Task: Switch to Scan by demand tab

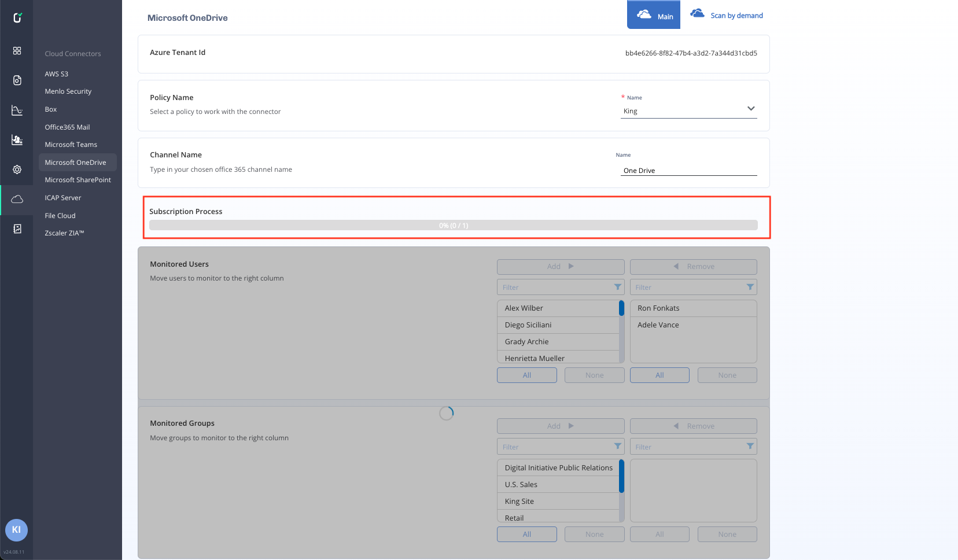Action: [727, 15]
